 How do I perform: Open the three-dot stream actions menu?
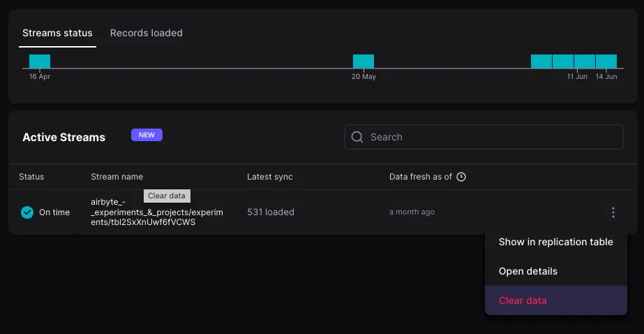613,212
